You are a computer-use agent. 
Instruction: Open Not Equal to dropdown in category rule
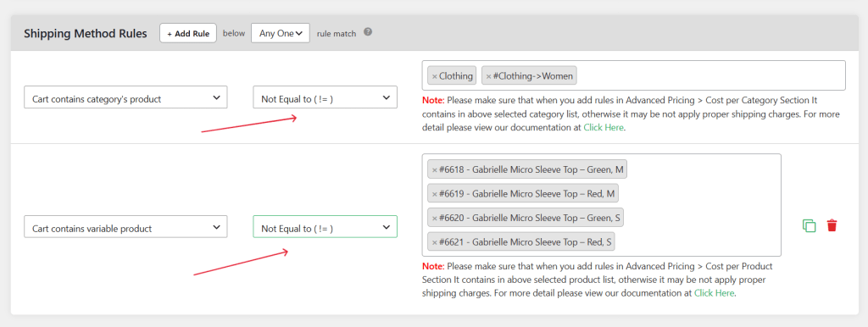325,97
